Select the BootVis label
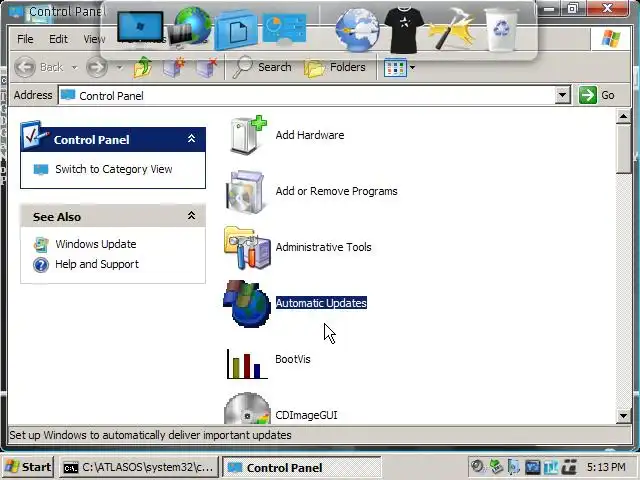This screenshot has width=640, height=480. tap(293, 359)
